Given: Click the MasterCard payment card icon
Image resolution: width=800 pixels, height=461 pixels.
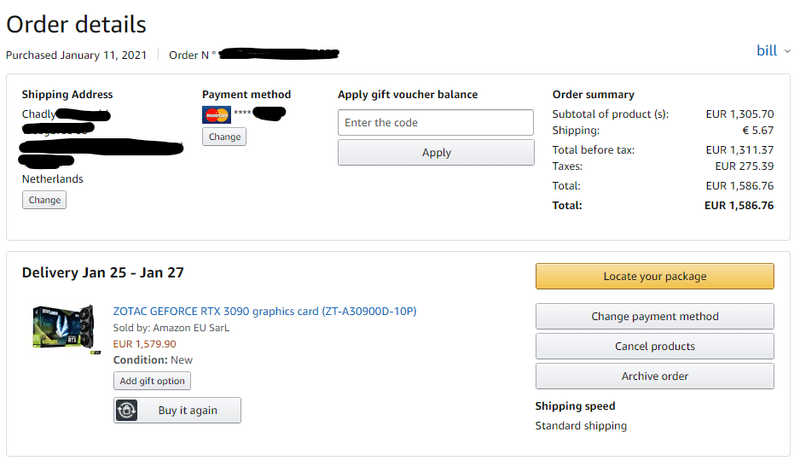Looking at the screenshot, I should tap(216, 115).
